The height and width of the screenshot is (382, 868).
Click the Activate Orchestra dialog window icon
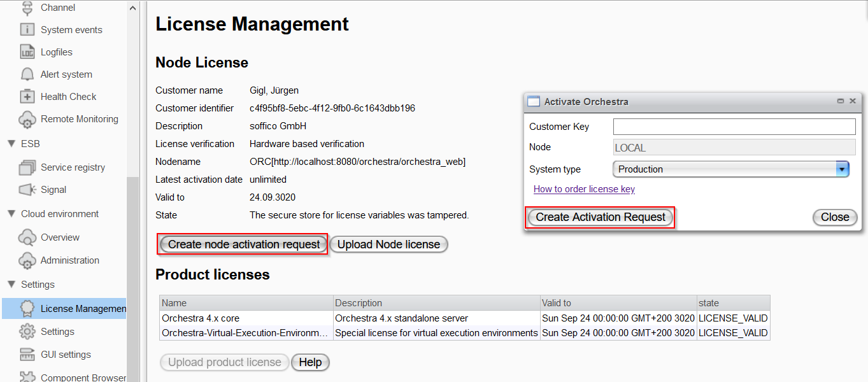(x=534, y=102)
